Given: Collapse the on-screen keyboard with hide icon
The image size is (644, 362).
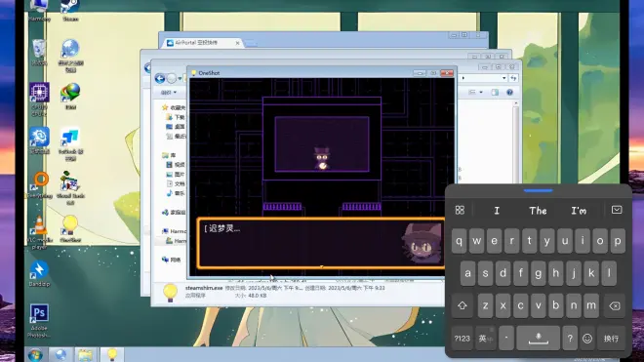Looking at the screenshot, I should (x=617, y=210).
